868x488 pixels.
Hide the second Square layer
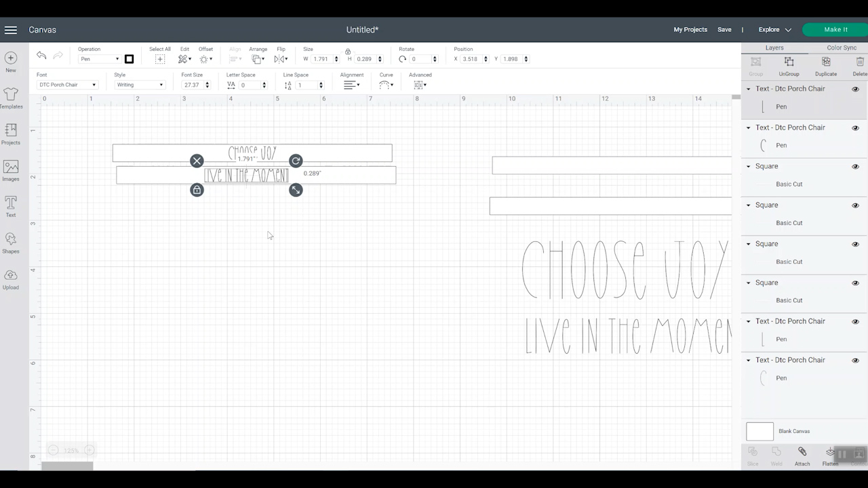pyautogui.click(x=855, y=205)
